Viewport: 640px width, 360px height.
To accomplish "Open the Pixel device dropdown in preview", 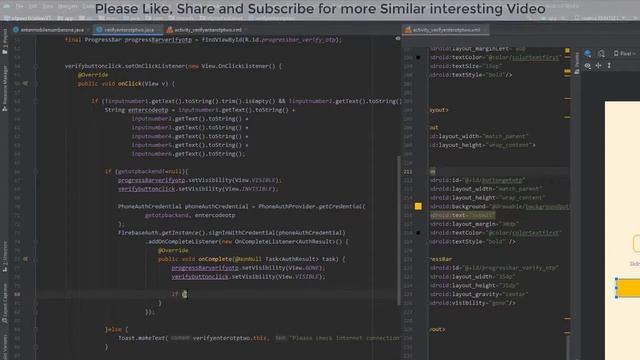I will (x=624, y=53).
